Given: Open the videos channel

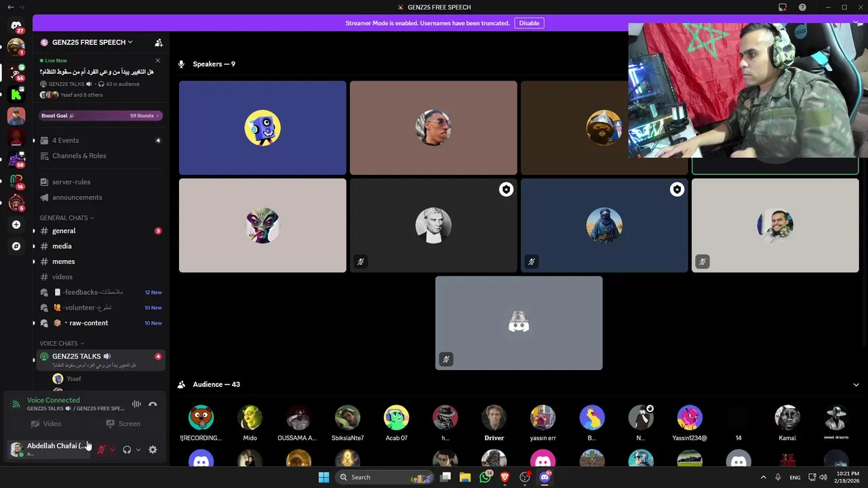Looking at the screenshot, I should click(101, 277).
